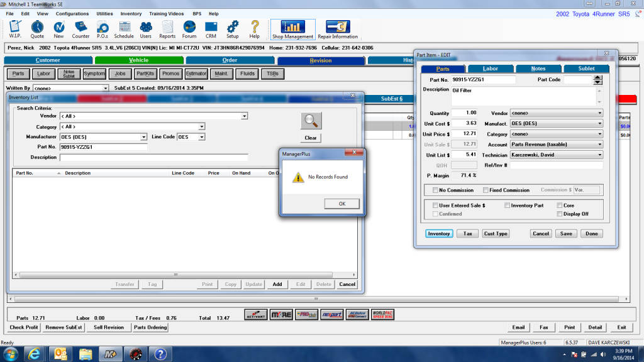Open the Quote tool
The height and width of the screenshot is (362, 644).
click(37, 29)
